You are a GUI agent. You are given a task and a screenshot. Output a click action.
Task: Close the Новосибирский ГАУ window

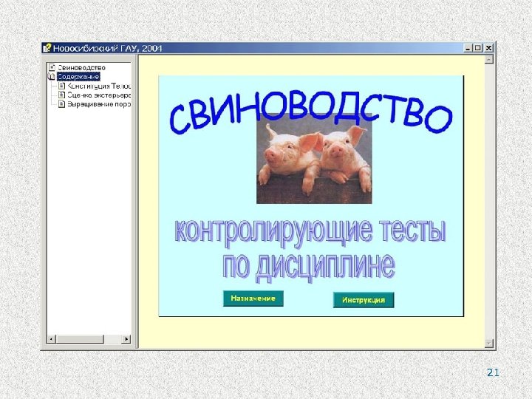488,48
